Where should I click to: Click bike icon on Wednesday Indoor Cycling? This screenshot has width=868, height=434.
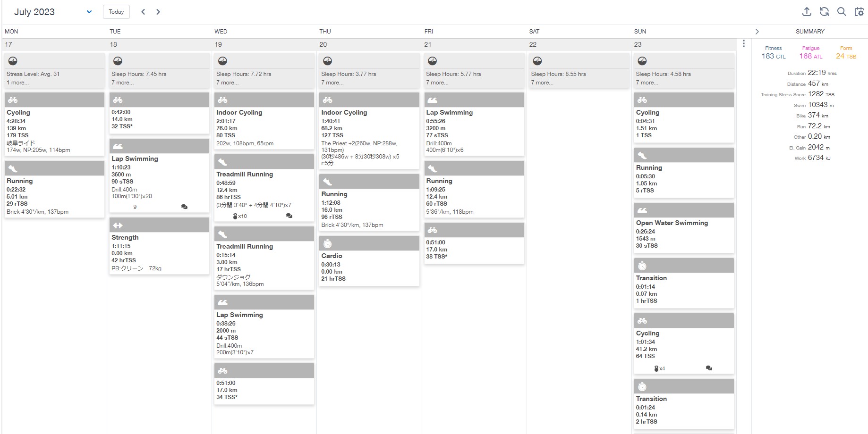click(222, 100)
